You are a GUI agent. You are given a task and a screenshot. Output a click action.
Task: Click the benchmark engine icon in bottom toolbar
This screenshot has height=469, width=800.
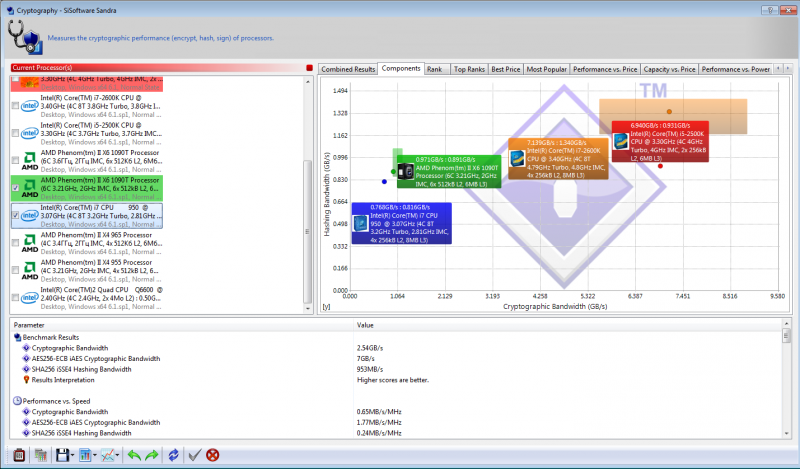[x=19, y=455]
